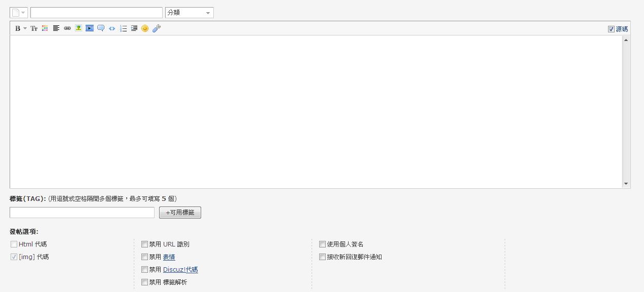Image resolution: width=644 pixels, height=292 pixels.
Task: Click the indent text icon
Action: 134,28
